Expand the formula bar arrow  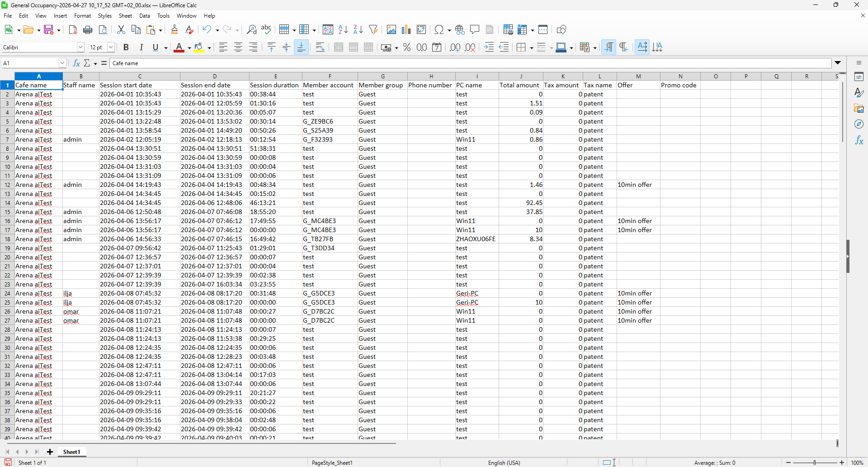(838, 63)
